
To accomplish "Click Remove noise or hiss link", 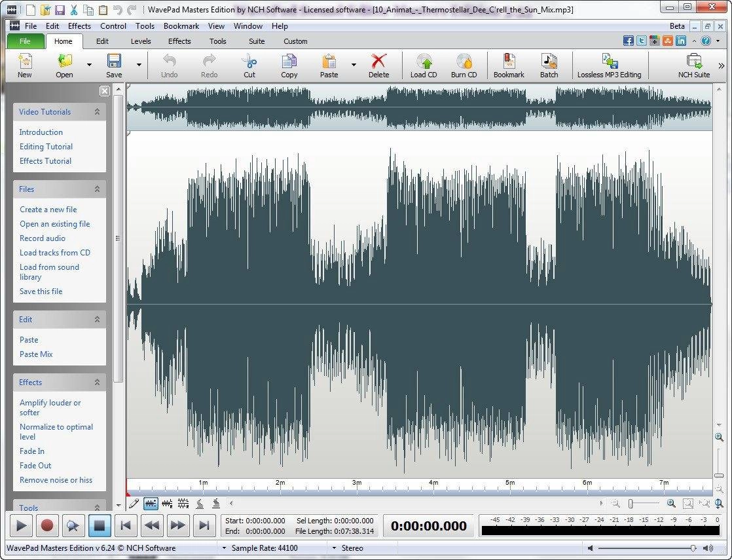I will click(x=56, y=480).
